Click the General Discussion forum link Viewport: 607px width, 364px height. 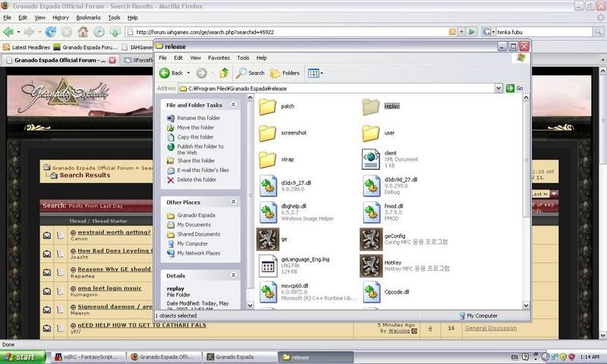click(491, 328)
